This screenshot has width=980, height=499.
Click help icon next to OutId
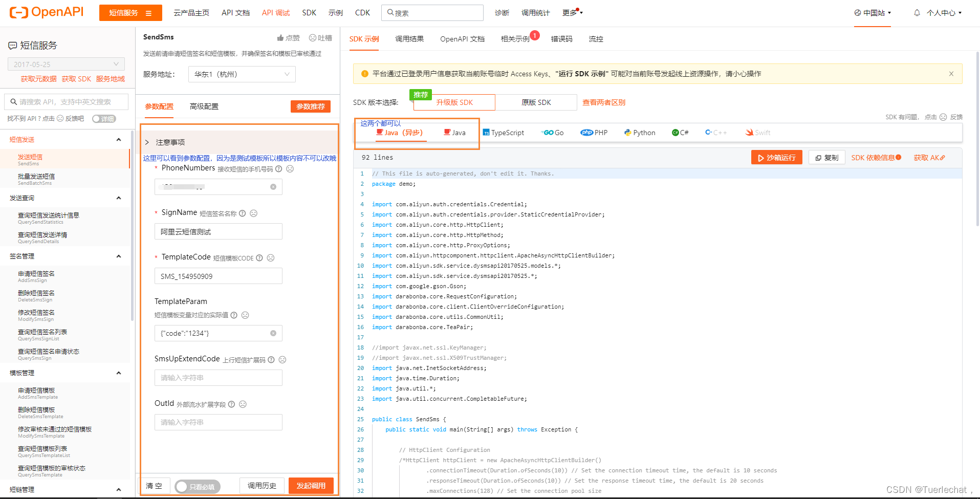231,404
